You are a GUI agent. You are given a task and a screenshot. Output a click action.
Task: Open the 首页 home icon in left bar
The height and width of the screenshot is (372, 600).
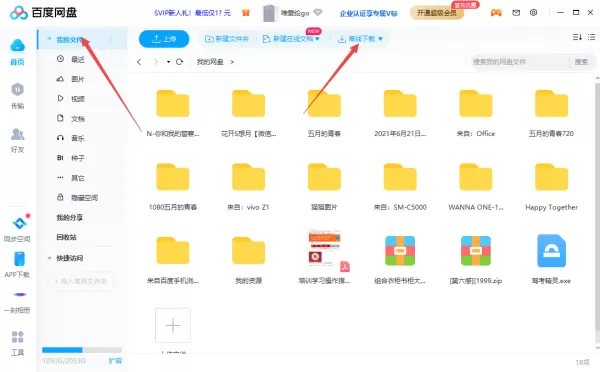click(18, 46)
